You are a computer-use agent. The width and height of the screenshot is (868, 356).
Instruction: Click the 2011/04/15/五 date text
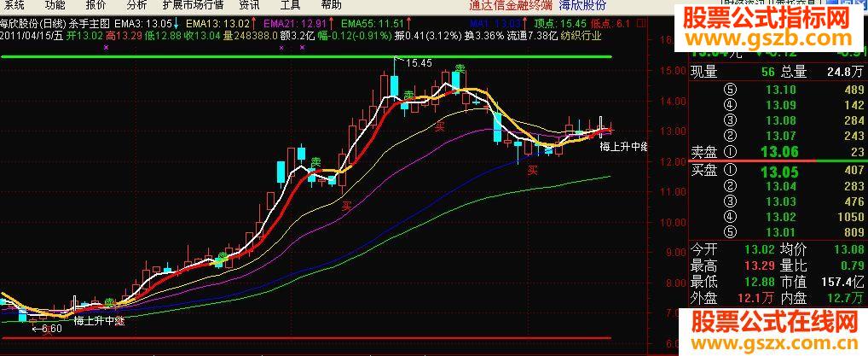click(x=32, y=36)
